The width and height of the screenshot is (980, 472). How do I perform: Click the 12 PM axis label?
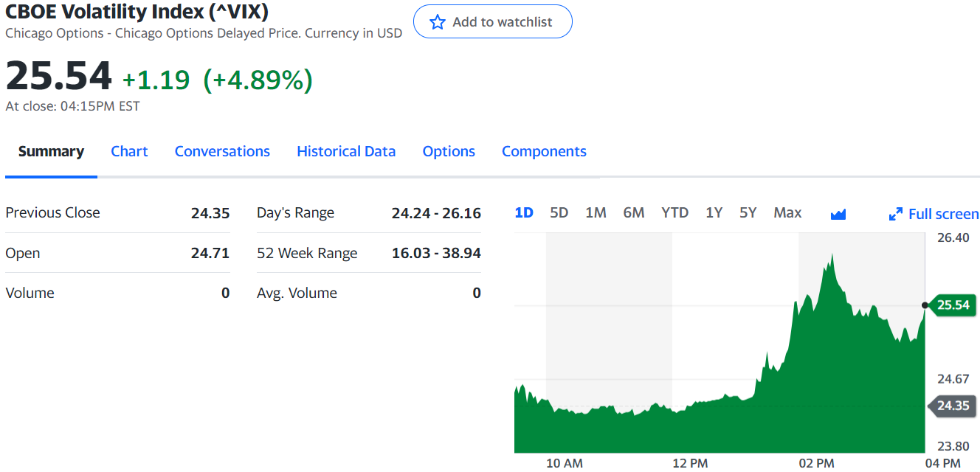click(x=690, y=463)
